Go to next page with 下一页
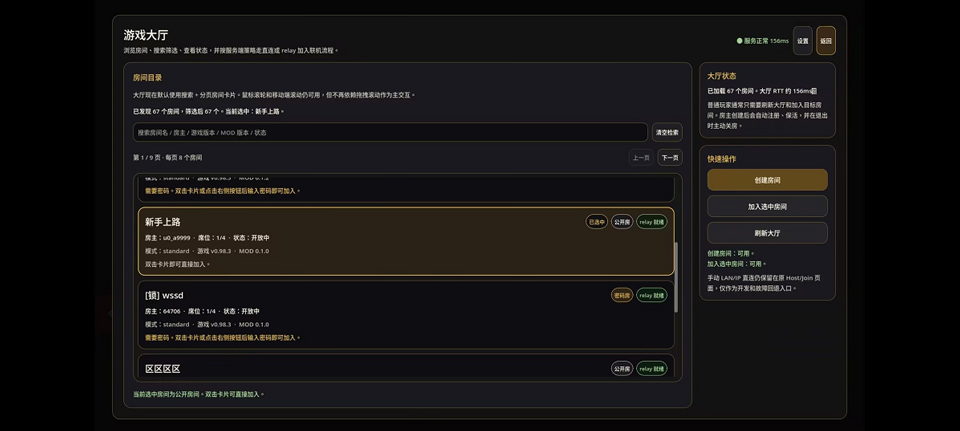960x431 pixels. [670, 157]
